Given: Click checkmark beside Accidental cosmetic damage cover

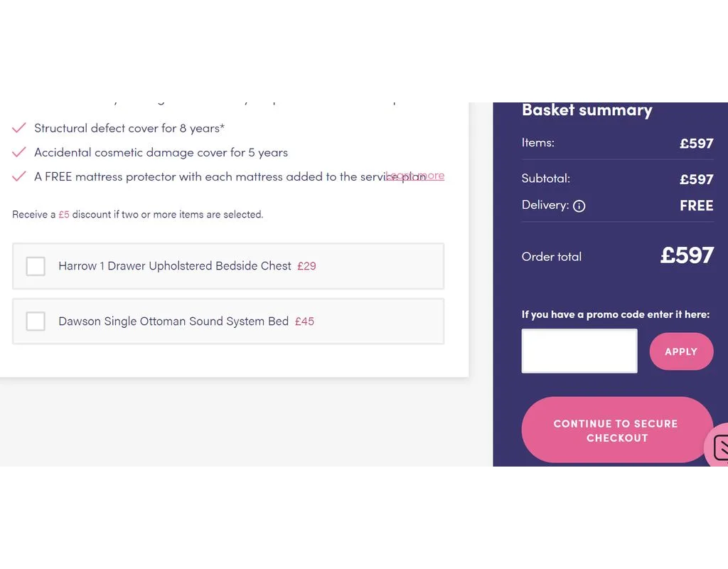Looking at the screenshot, I should pyautogui.click(x=19, y=152).
